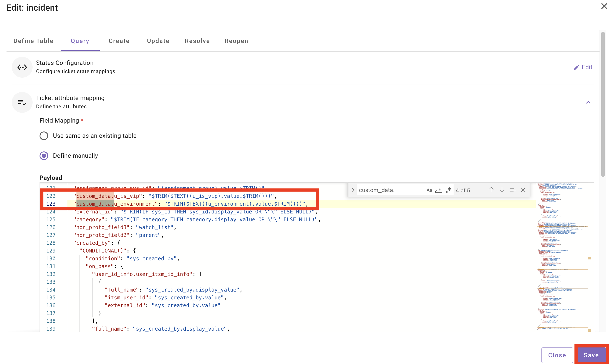Select the 'Define manually' radio button

[x=44, y=156]
